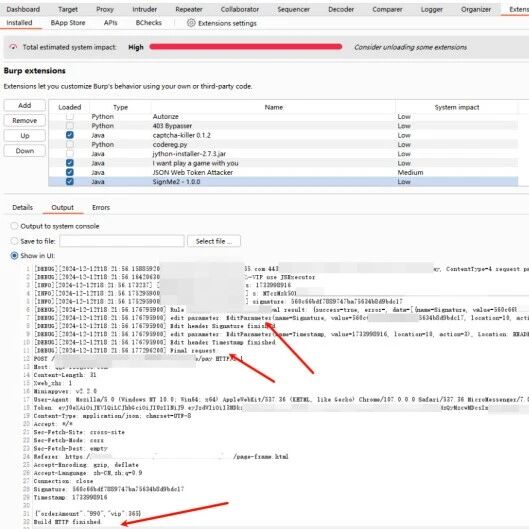Click the system impact gauge icon
The height and width of the screenshot is (529, 529).
tap(13, 47)
